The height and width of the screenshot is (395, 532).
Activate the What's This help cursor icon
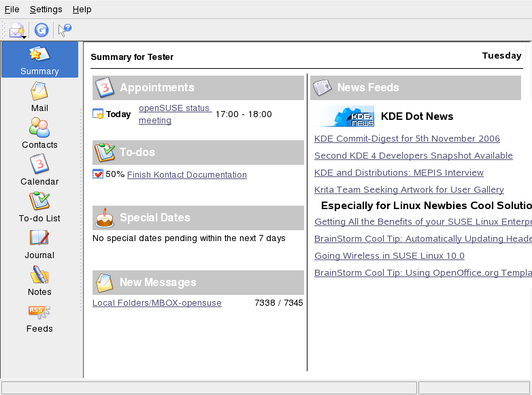pos(65,30)
